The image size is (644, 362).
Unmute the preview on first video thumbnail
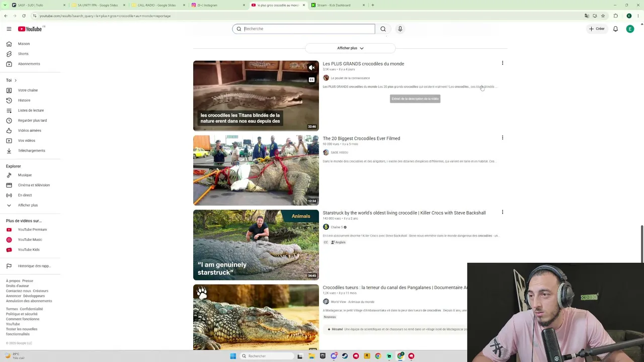(x=312, y=67)
